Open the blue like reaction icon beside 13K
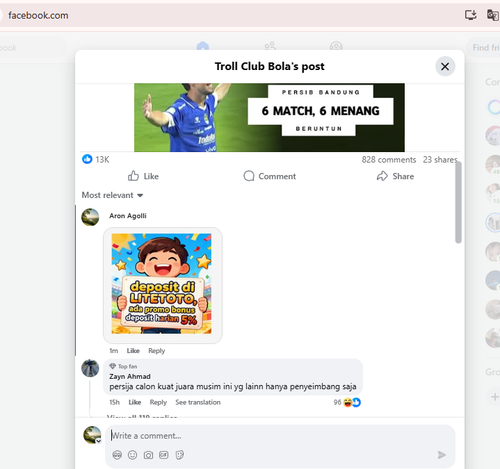The image size is (500, 469). click(87, 159)
